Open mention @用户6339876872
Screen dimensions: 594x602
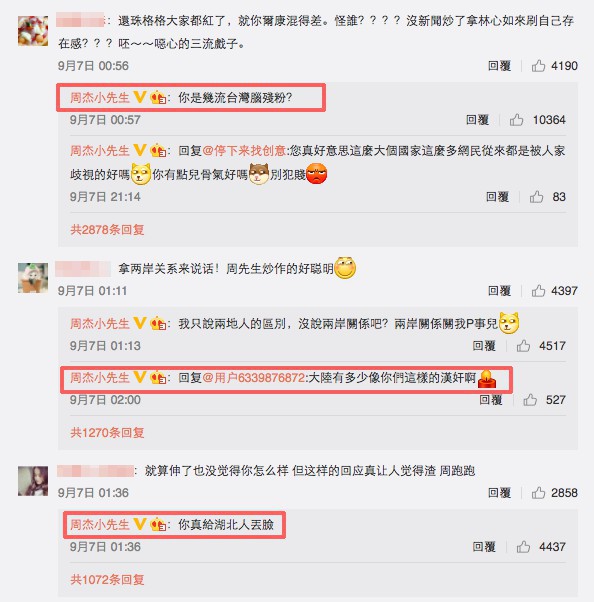(253, 378)
